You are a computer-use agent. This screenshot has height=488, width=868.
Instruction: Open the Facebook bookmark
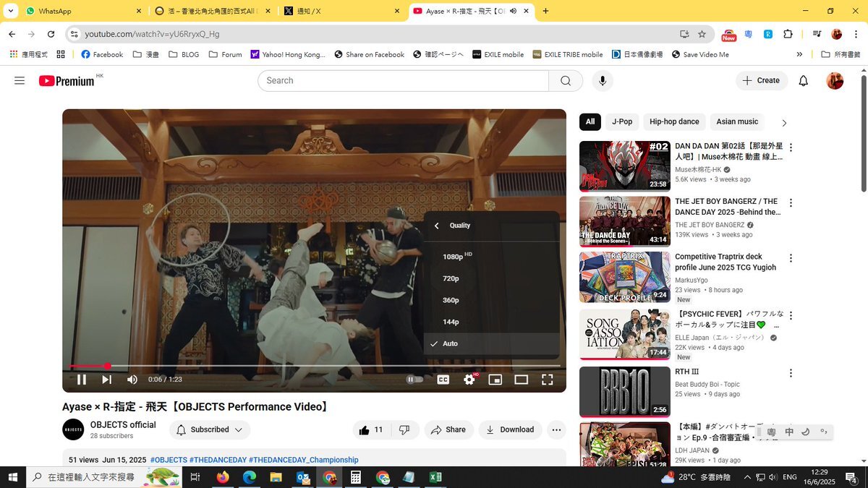pos(102,54)
